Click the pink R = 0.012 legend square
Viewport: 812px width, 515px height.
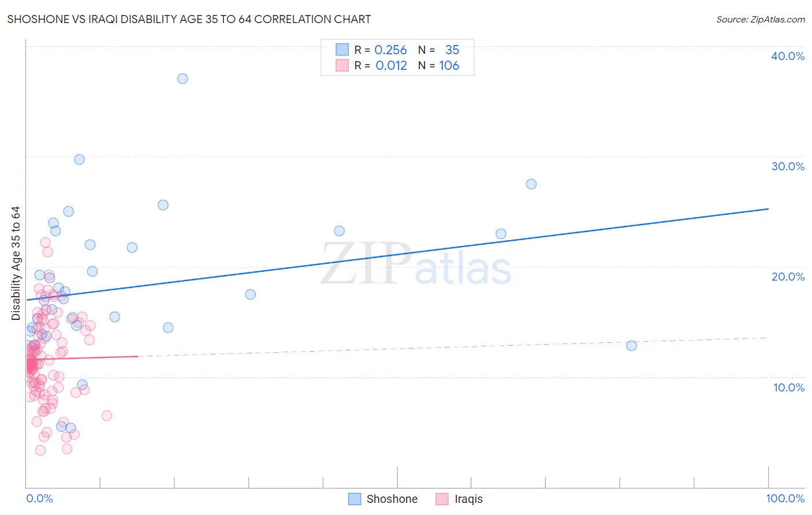342,65
